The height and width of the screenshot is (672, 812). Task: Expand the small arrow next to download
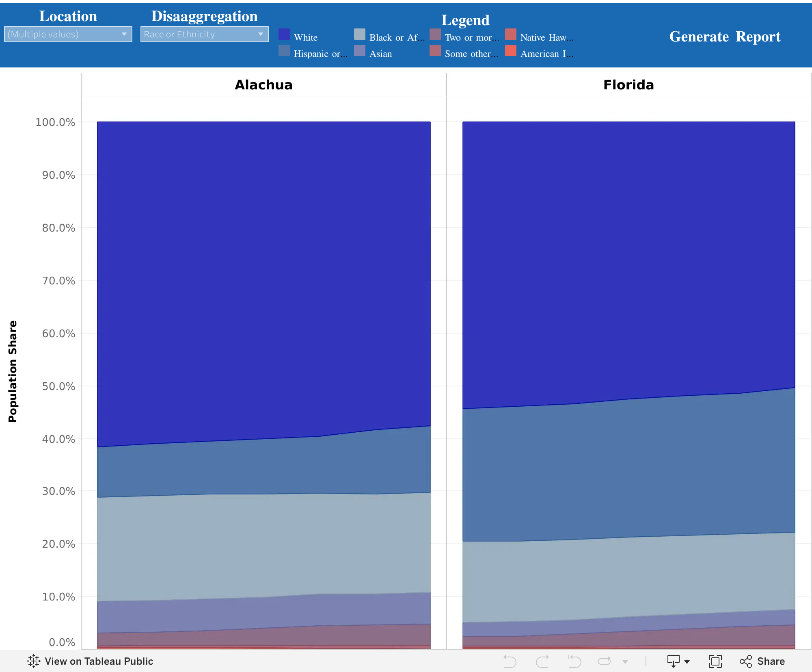coord(687,662)
